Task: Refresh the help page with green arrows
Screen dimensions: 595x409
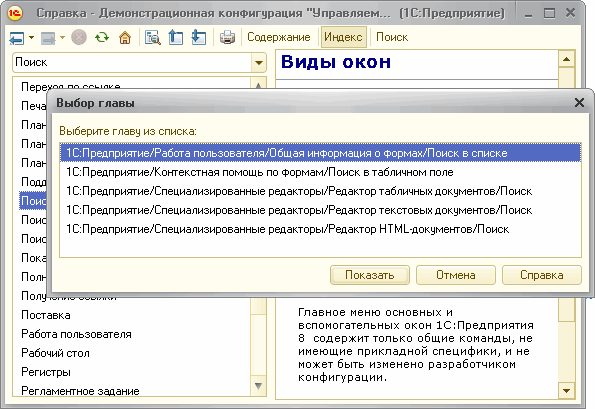Action: click(x=102, y=37)
